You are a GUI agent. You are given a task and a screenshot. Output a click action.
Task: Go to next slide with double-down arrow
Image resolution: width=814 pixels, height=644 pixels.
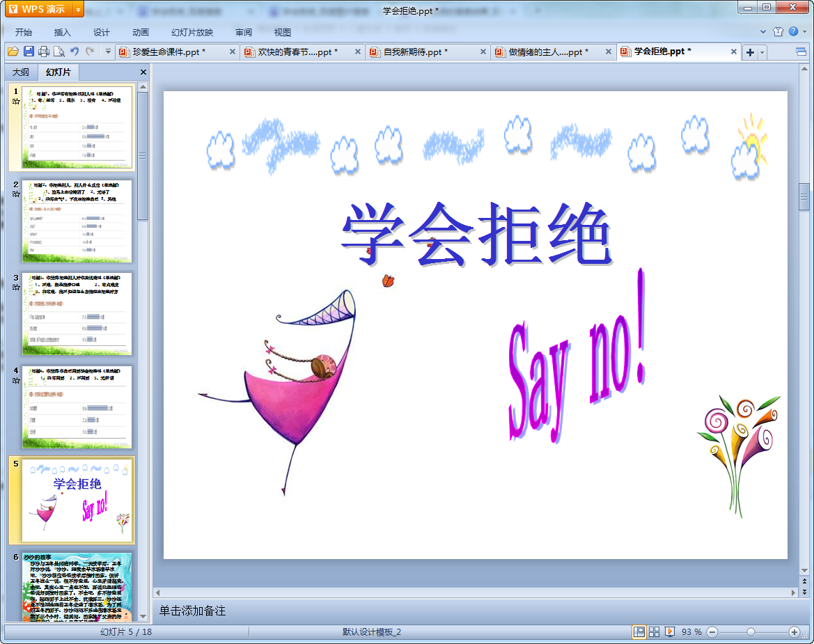(804, 592)
